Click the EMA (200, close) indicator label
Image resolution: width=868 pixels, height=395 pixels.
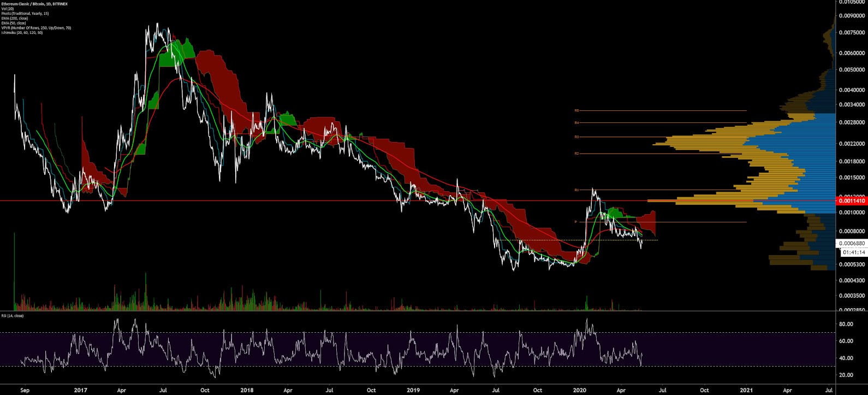[x=15, y=19]
